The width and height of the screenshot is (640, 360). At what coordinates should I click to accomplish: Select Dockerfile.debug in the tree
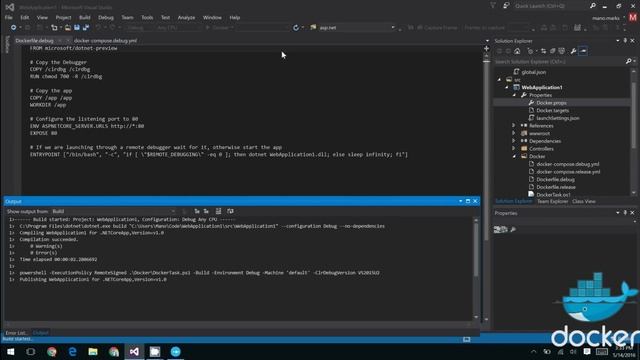[x=555, y=180]
